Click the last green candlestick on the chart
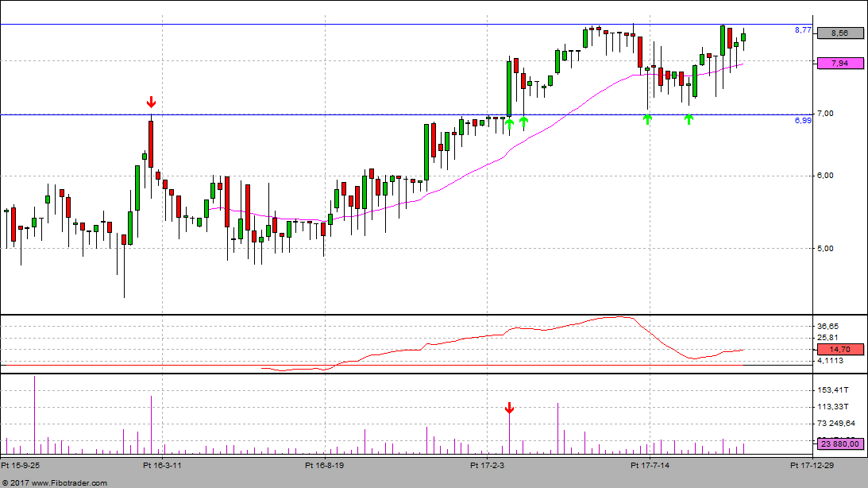This screenshot has height=488, width=868. tap(743, 37)
